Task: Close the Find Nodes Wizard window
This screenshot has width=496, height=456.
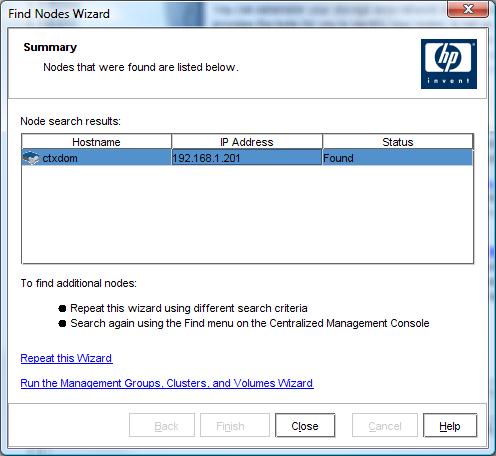Action: click(x=468, y=9)
